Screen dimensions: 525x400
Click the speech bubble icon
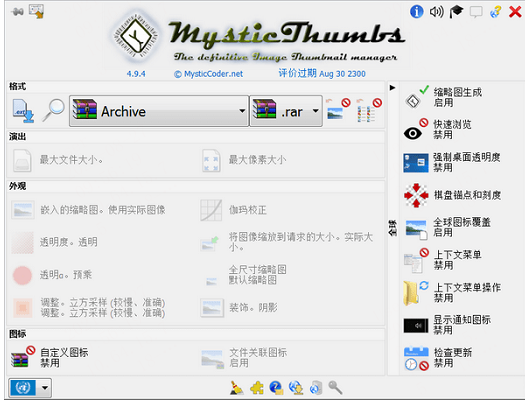(476, 12)
